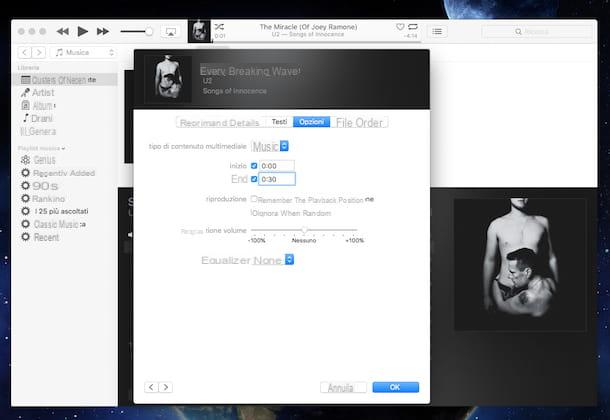The height and width of the screenshot is (420, 610).
Task: Open the media type Music dropdown
Action: (x=270, y=146)
